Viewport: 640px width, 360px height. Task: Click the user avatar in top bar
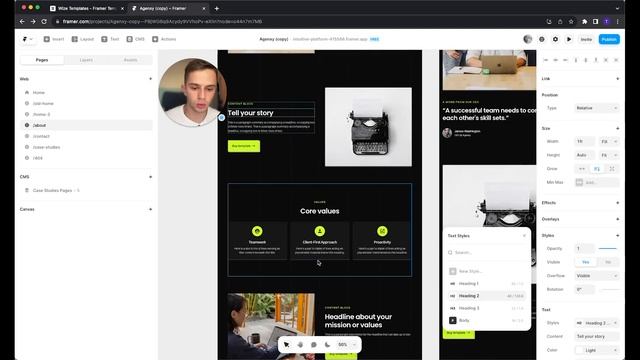[528, 39]
